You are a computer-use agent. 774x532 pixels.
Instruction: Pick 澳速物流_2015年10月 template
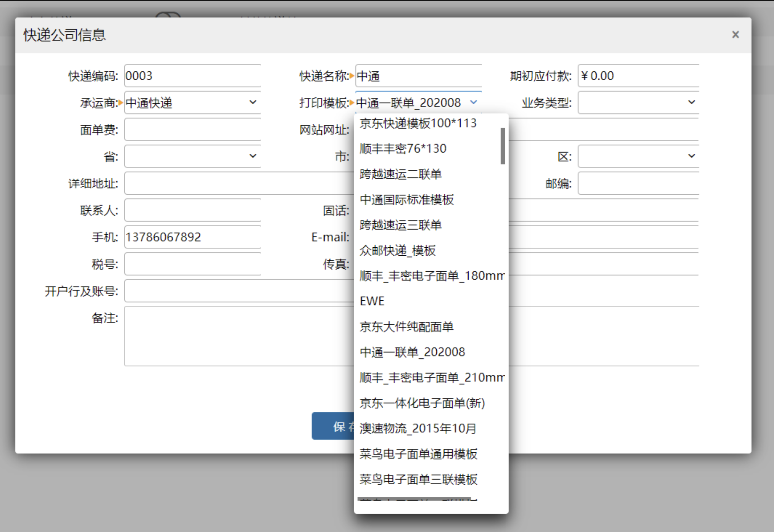[x=418, y=428]
